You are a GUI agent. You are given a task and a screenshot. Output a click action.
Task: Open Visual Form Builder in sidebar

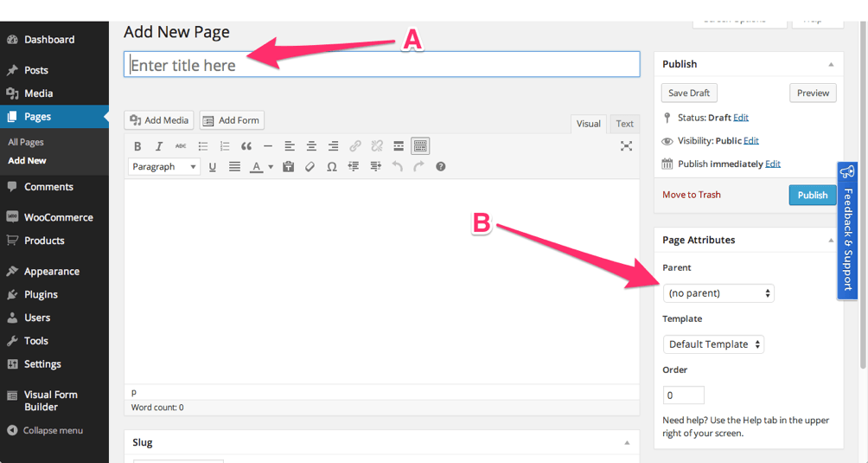pos(54,401)
